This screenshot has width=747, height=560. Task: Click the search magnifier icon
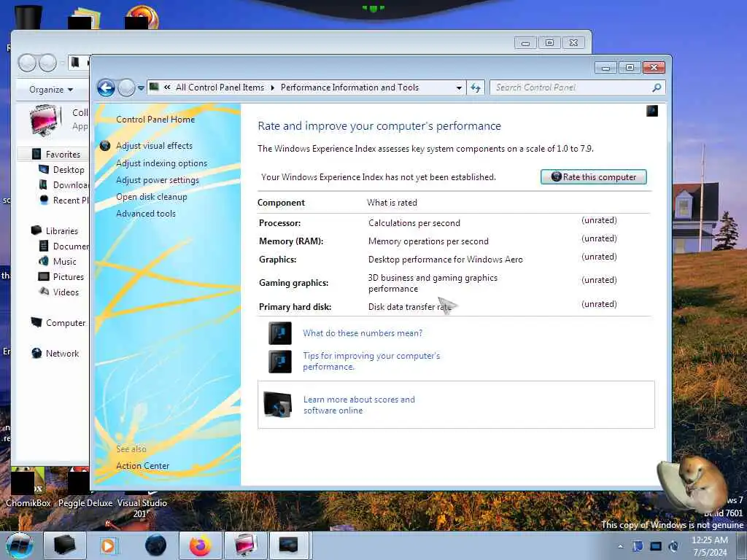pyautogui.click(x=657, y=87)
